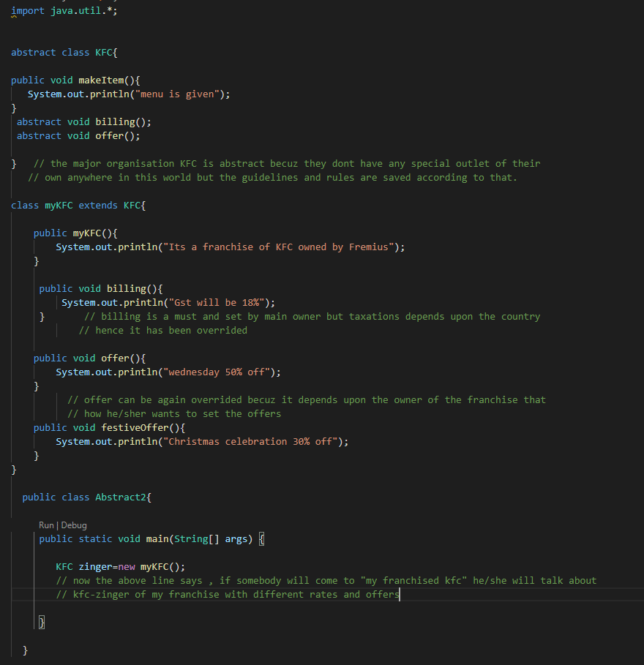Click 'public static void main' line

coord(151,539)
